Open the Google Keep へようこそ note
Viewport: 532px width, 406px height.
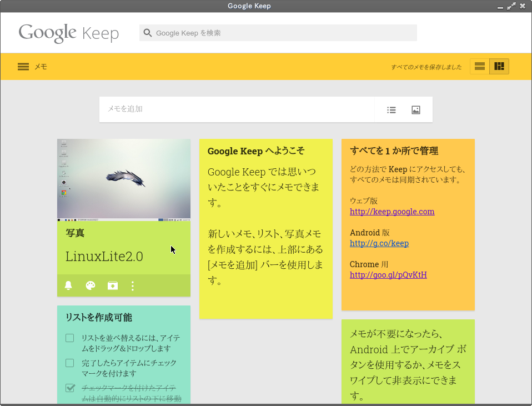266,229
